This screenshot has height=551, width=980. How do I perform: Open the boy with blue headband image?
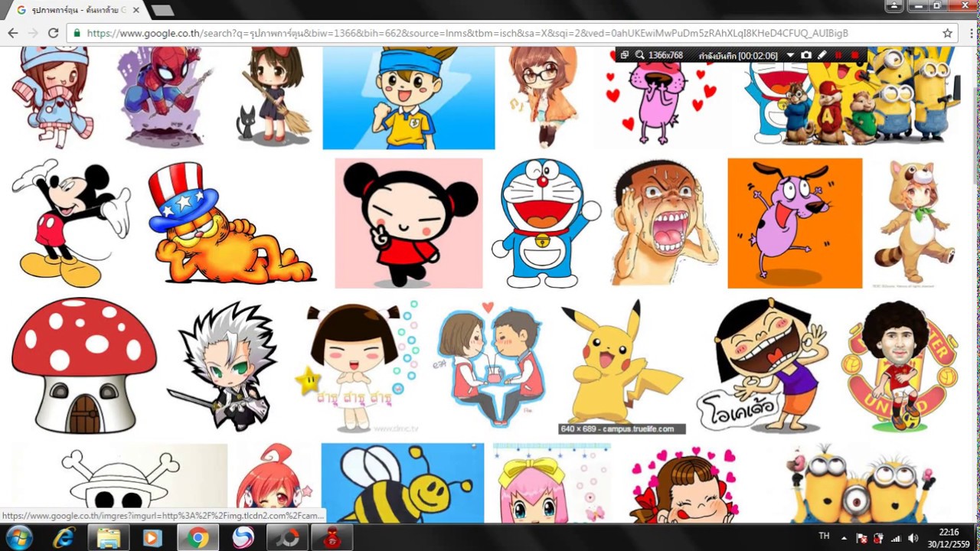pos(409,97)
